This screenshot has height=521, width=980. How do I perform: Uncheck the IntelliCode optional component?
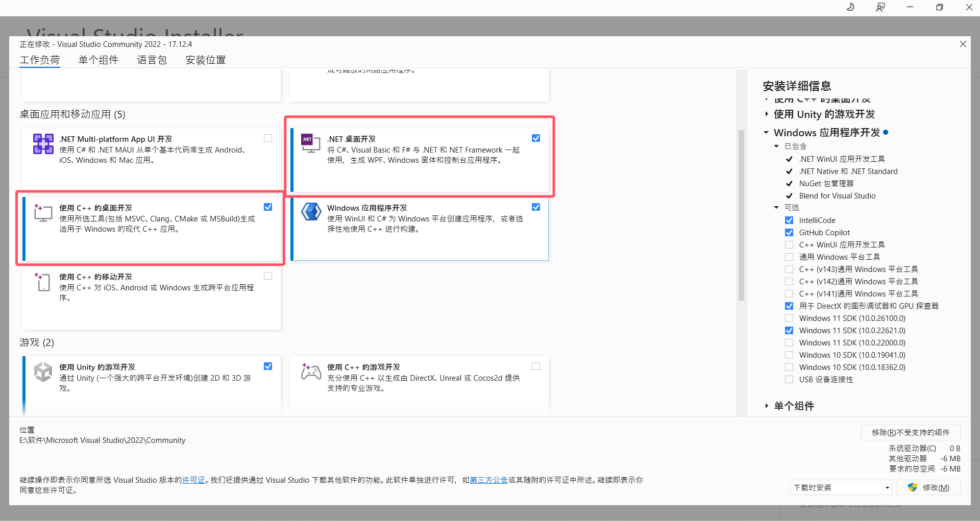tap(789, 220)
